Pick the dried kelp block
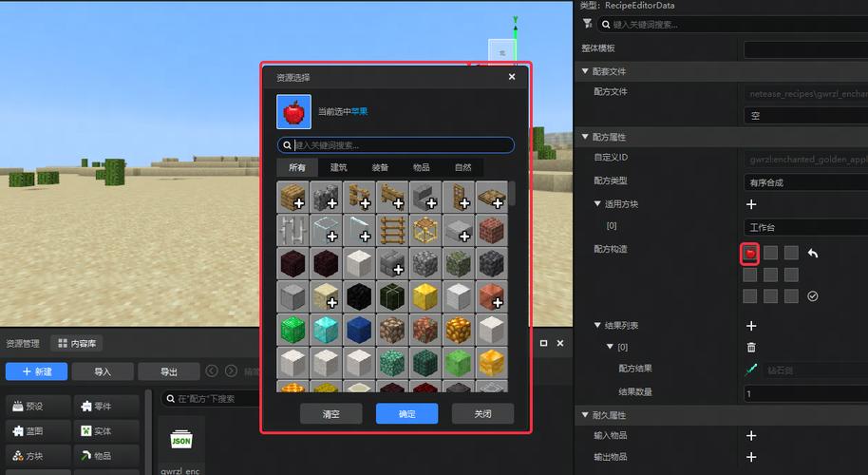Image resolution: width=868 pixels, height=475 pixels. [x=392, y=296]
